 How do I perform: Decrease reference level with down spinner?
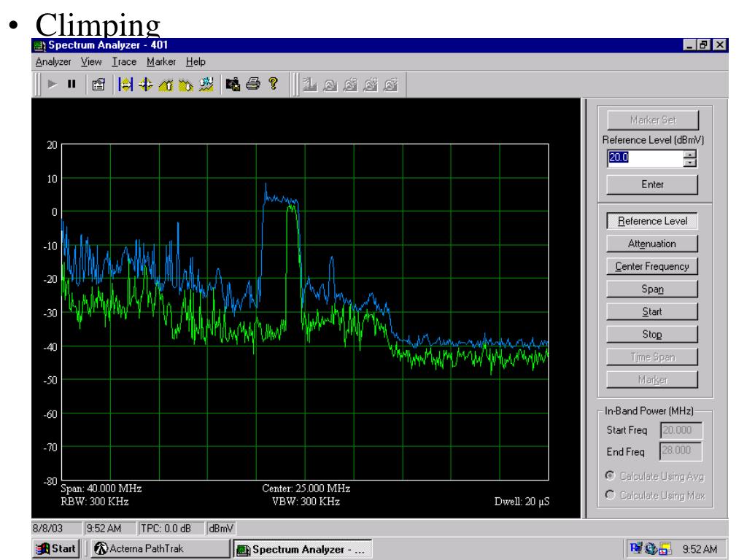689,163
